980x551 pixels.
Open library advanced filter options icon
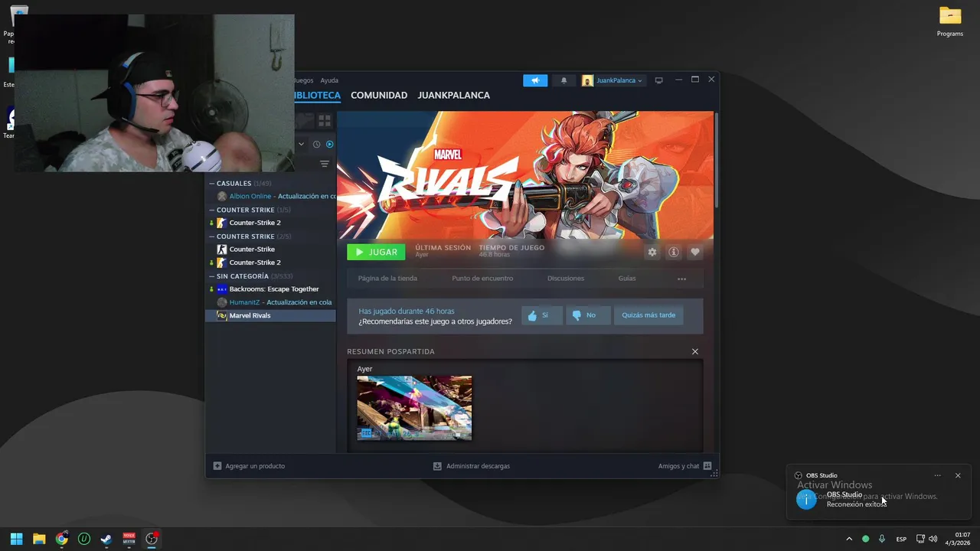(325, 164)
